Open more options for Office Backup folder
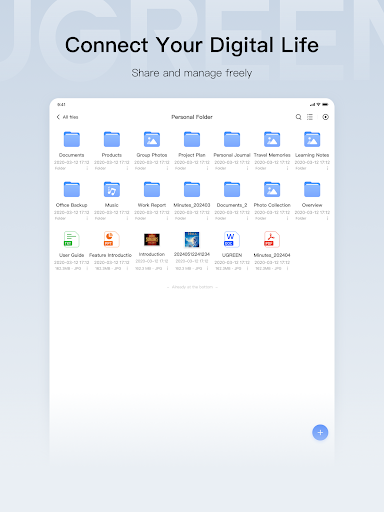 tap(87, 218)
